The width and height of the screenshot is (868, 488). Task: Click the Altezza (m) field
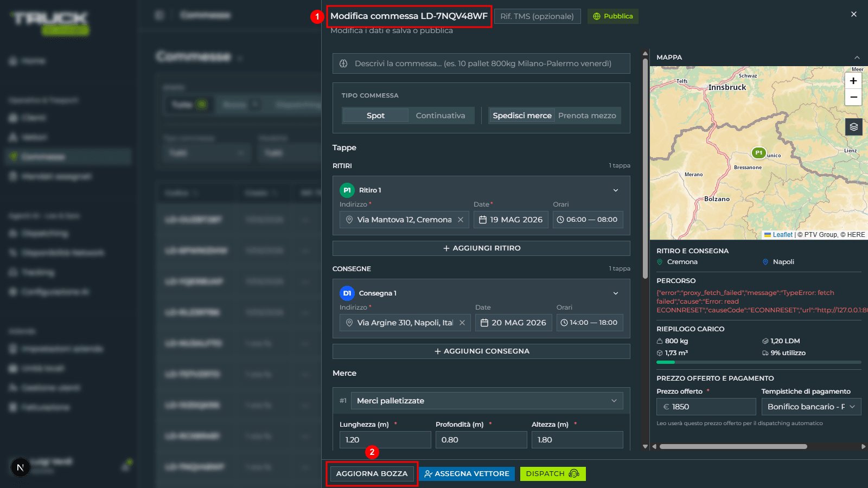click(577, 440)
